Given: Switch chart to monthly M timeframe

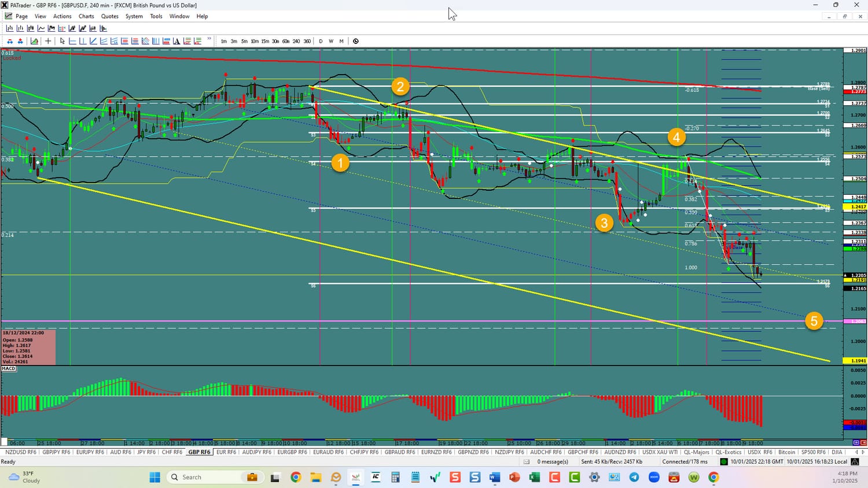Looking at the screenshot, I should pyautogui.click(x=341, y=41).
